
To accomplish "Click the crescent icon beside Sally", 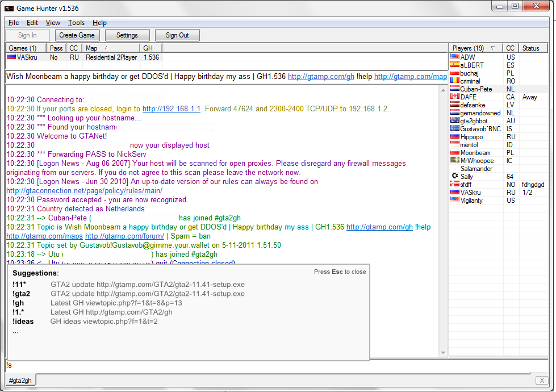I will [454, 177].
